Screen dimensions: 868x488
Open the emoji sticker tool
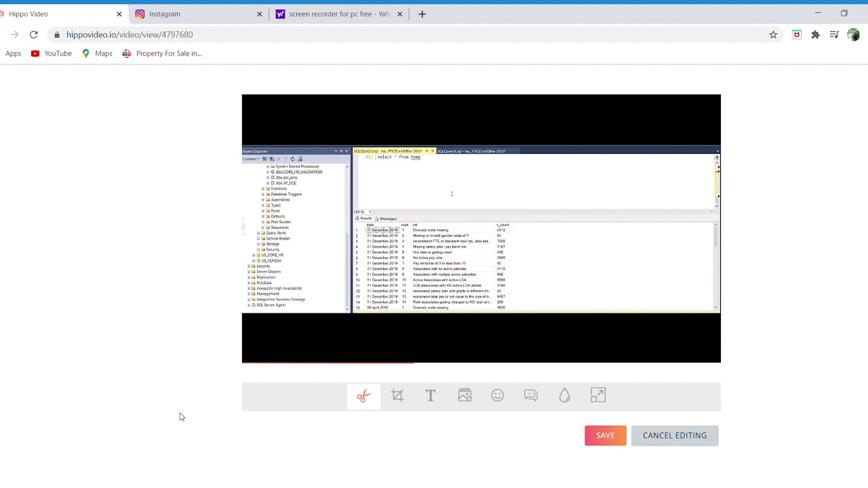pos(498,395)
